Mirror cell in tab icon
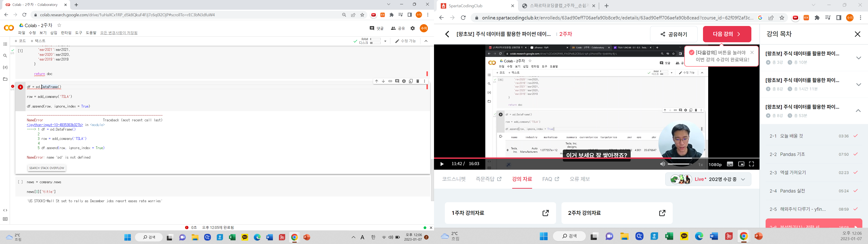The height and width of the screenshot is (244, 868). click(x=411, y=81)
